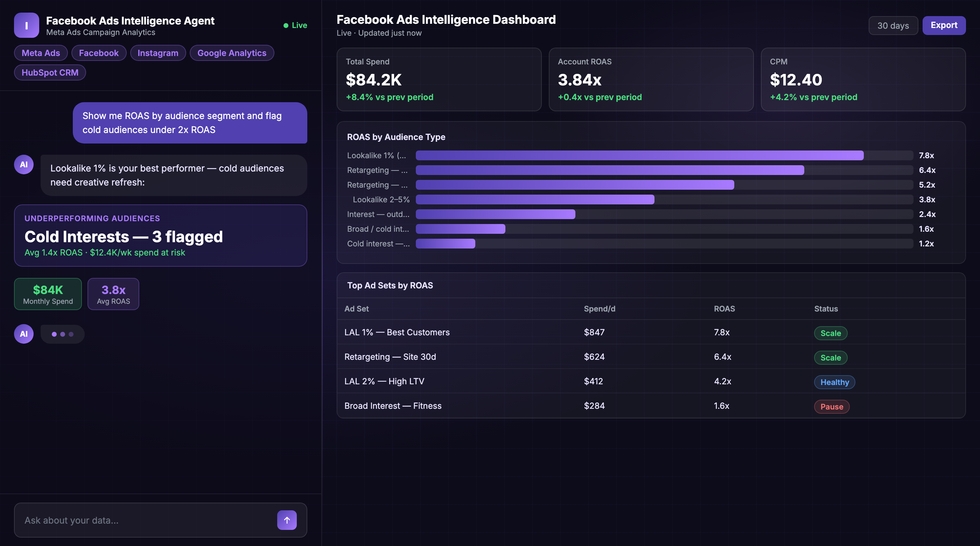
Task: Click the AI avatar beside the Lookalike reply
Action: [23, 164]
